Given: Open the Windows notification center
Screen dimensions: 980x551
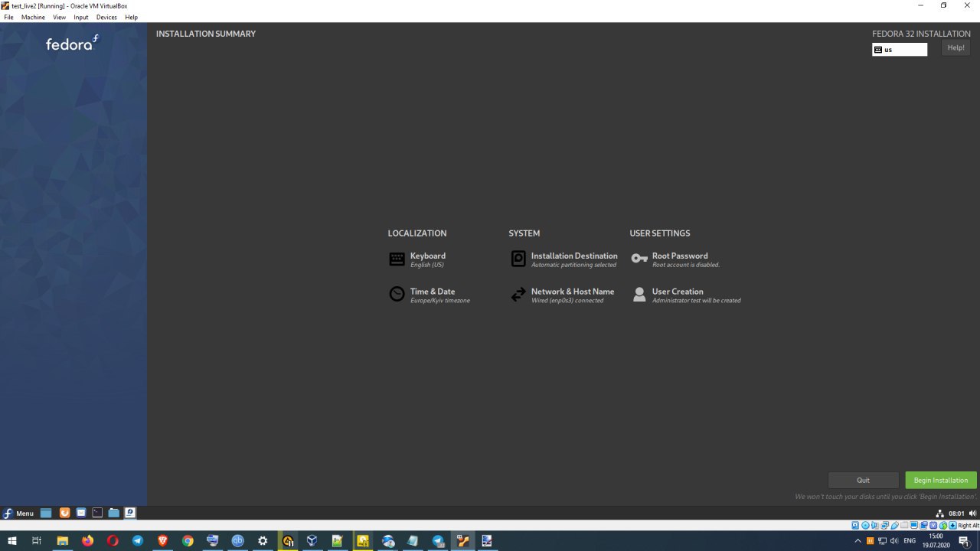Looking at the screenshot, I should click(x=965, y=541).
